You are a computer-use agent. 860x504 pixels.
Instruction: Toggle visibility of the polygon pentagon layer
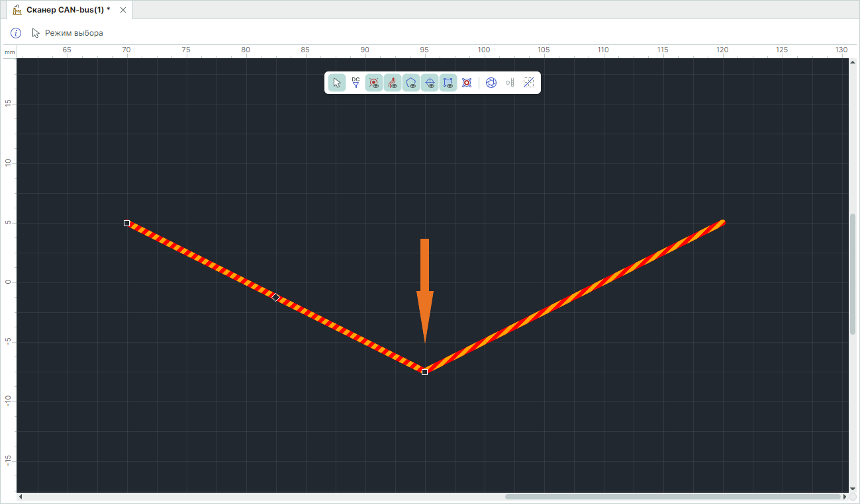(411, 83)
